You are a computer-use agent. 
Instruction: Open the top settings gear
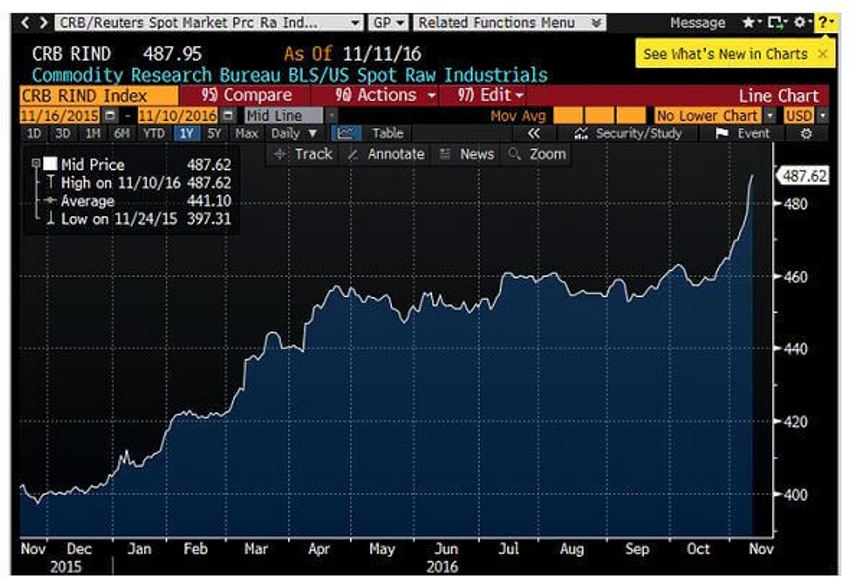[801, 22]
